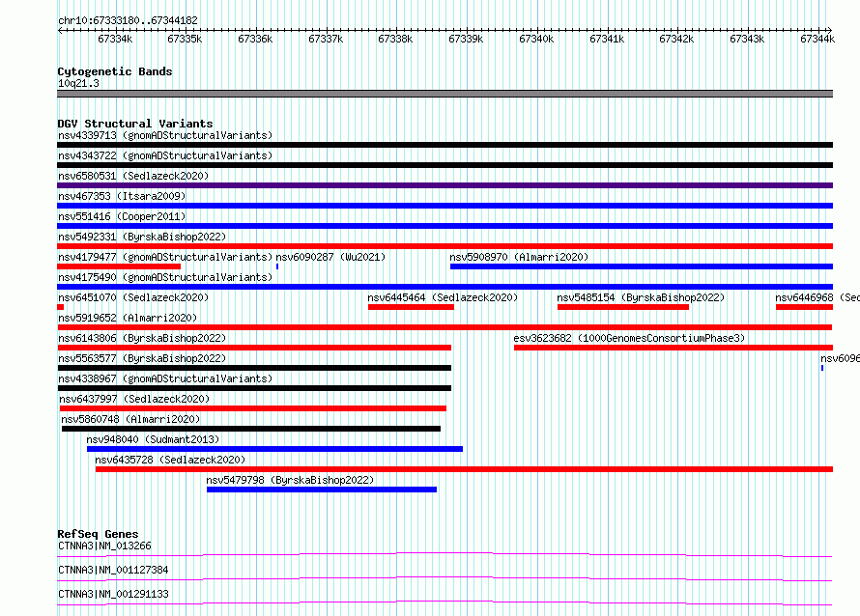The width and height of the screenshot is (860, 616).
Task: Select the blue nsv467353 variant bar
Action: tap(444, 206)
